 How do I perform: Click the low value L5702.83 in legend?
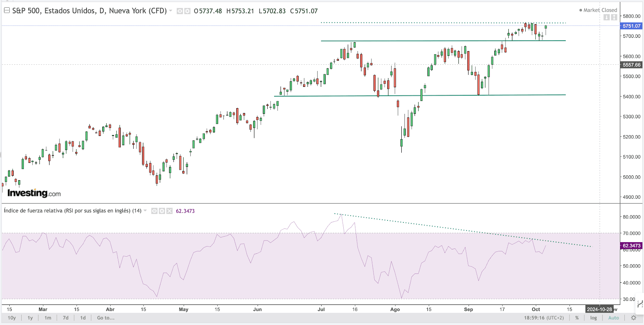pyautogui.click(x=272, y=11)
